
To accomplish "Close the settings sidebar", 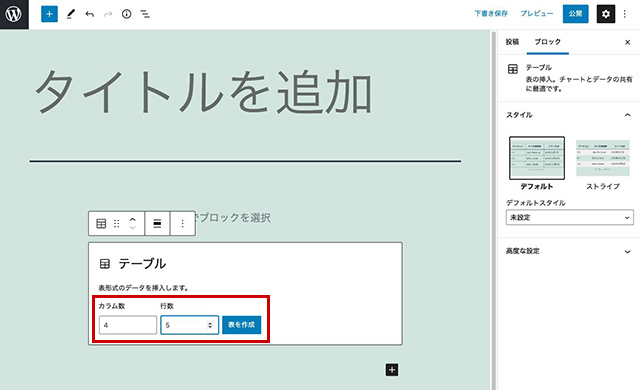I will tap(627, 42).
